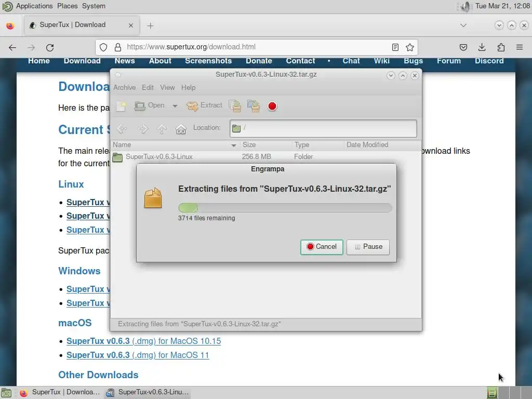
Task: Click the Firefox logo icon beside tabs
Action: pyautogui.click(x=10, y=26)
